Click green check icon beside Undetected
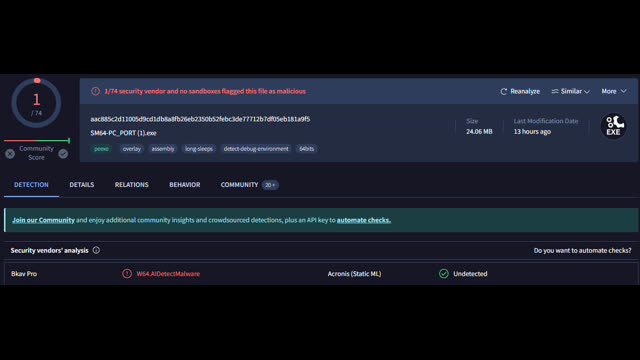Viewport: 640px width, 360px height. [444, 273]
